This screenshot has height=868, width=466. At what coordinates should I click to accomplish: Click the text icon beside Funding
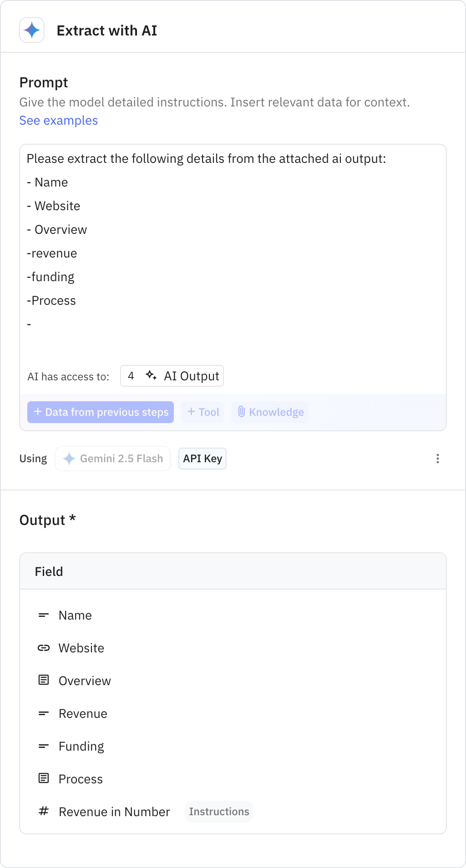(x=44, y=746)
